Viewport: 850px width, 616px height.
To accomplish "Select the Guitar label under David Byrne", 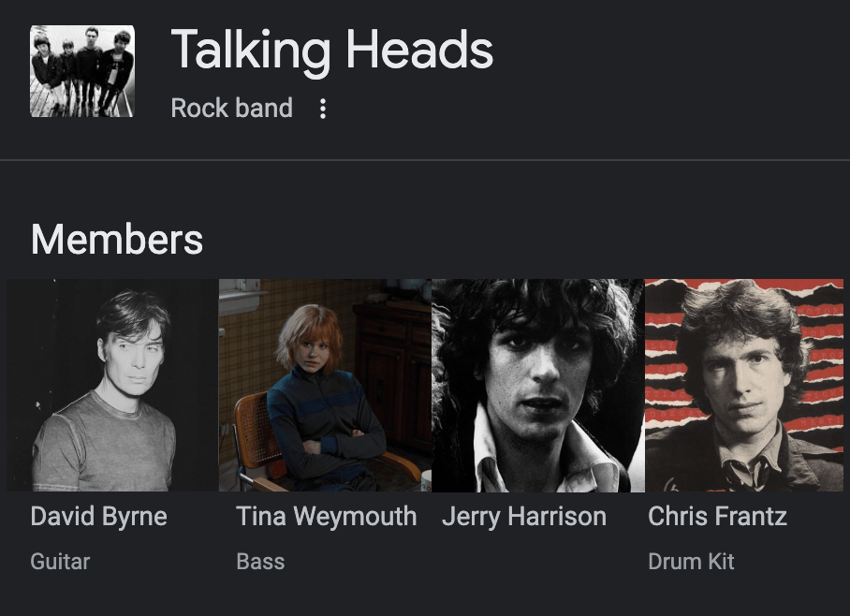I will [x=60, y=562].
